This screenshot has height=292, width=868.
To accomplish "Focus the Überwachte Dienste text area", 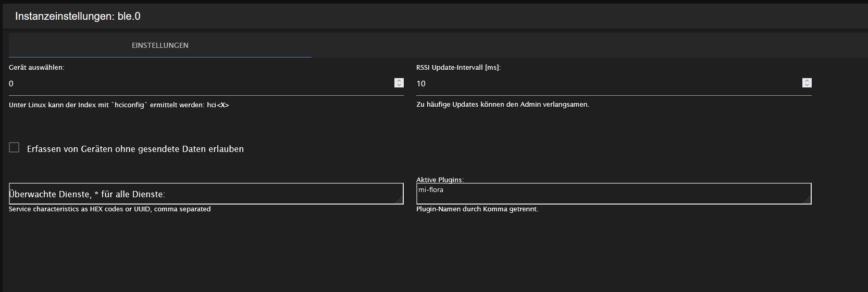I will click(203, 194).
